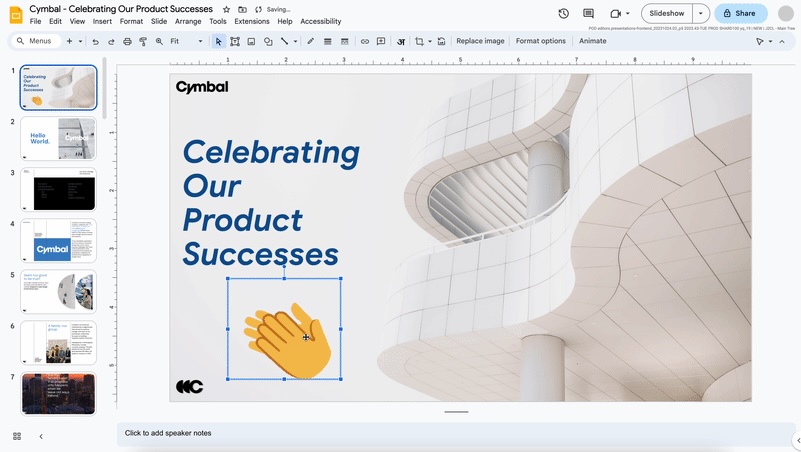Image resolution: width=801 pixels, height=452 pixels.
Task: Star this presentation
Action: tap(226, 9)
